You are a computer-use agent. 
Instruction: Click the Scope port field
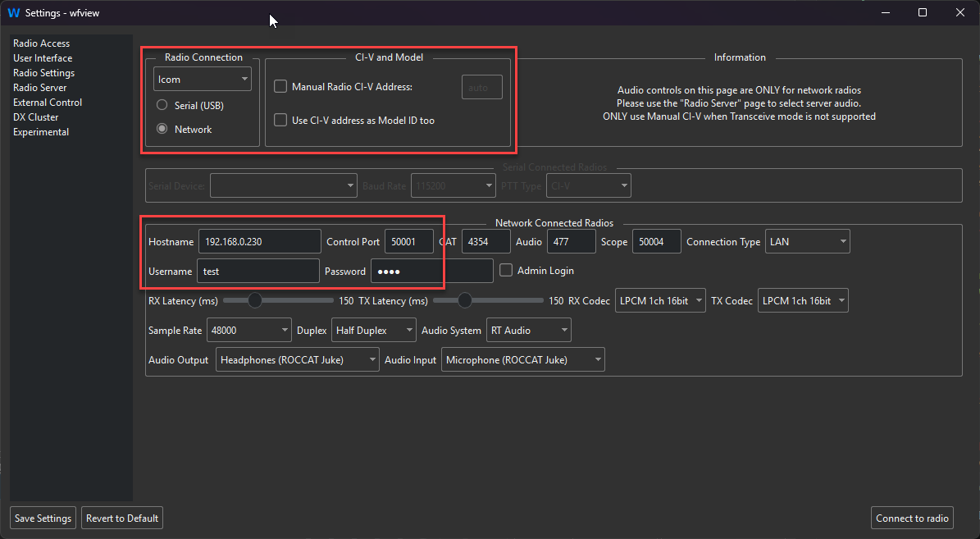[656, 241]
